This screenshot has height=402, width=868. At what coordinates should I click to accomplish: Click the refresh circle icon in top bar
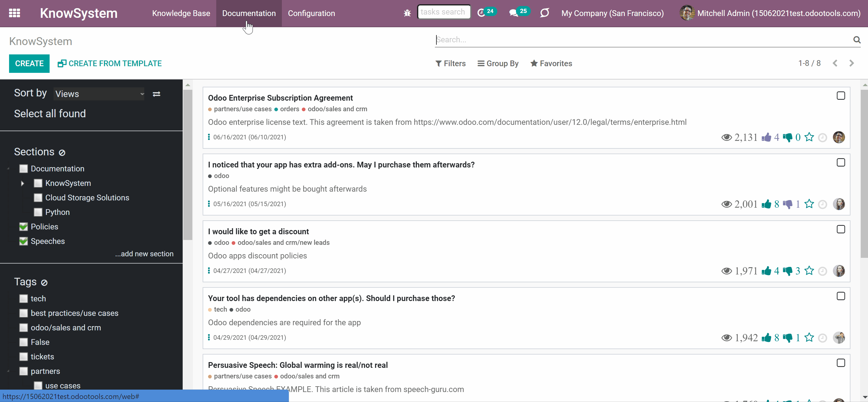[544, 13]
